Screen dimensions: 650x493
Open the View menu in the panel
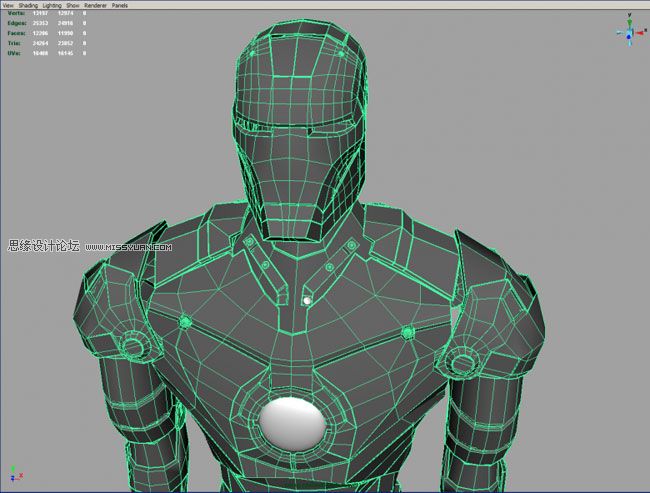point(7,5)
